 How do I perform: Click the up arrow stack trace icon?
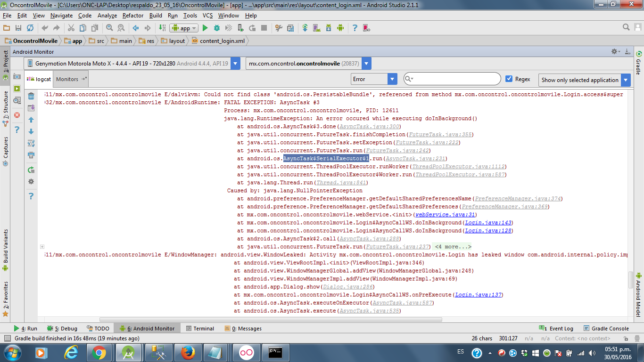pos(31,120)
